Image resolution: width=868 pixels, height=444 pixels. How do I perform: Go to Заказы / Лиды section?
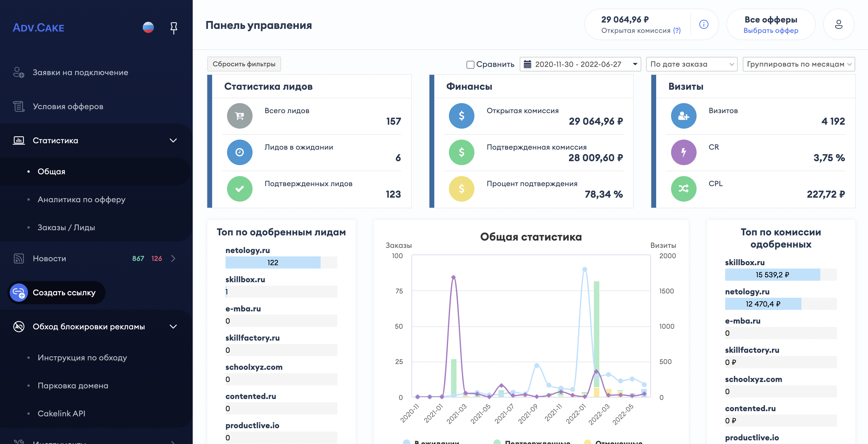pos(66,227)
